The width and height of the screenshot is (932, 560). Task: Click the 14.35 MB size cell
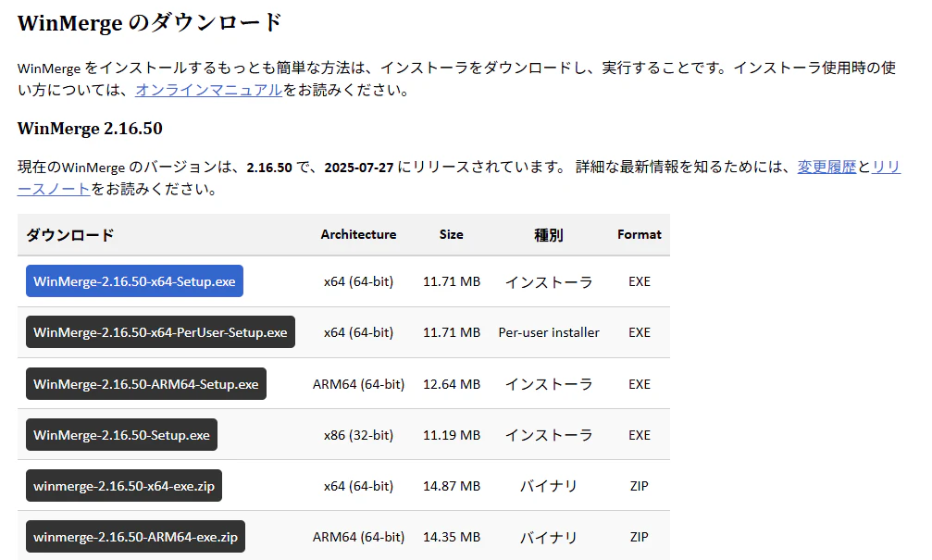click(451, 537)
